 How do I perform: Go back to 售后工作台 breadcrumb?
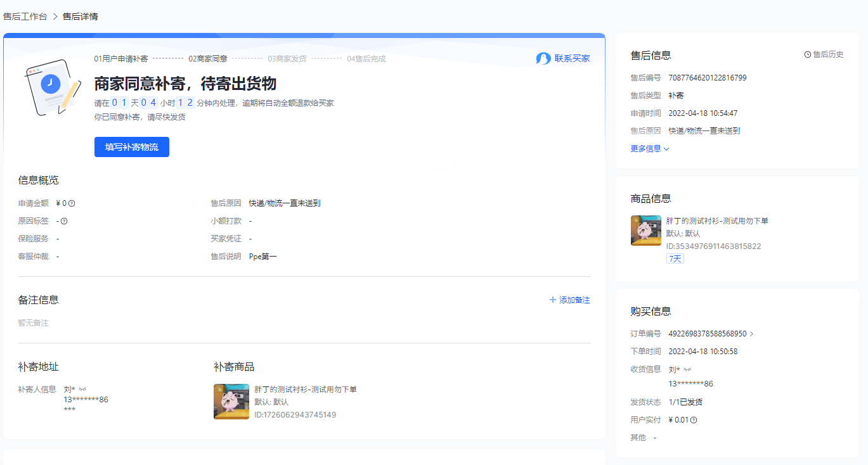click(25, 16)
